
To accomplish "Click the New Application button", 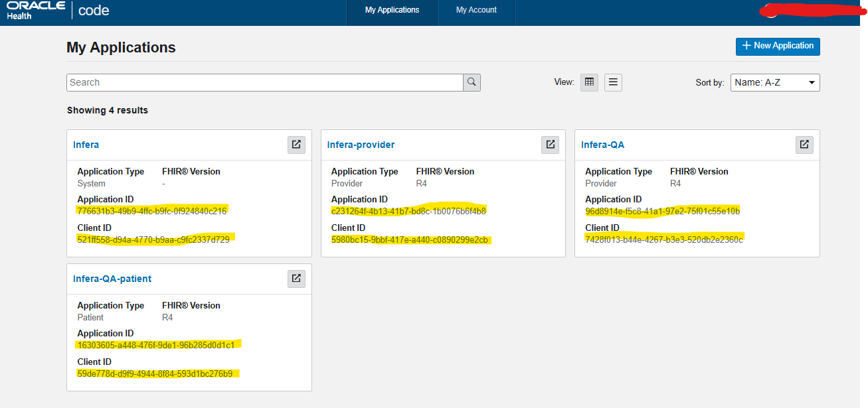I will pos(778,46).
